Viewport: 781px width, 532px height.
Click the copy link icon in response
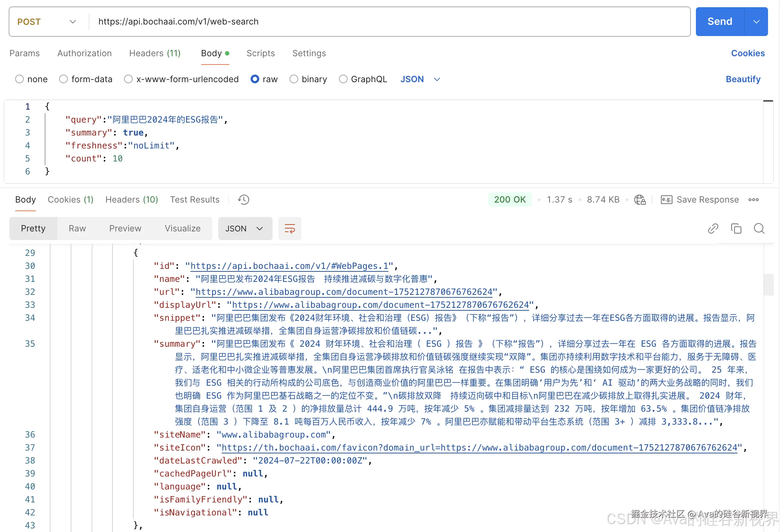[713, 229]
